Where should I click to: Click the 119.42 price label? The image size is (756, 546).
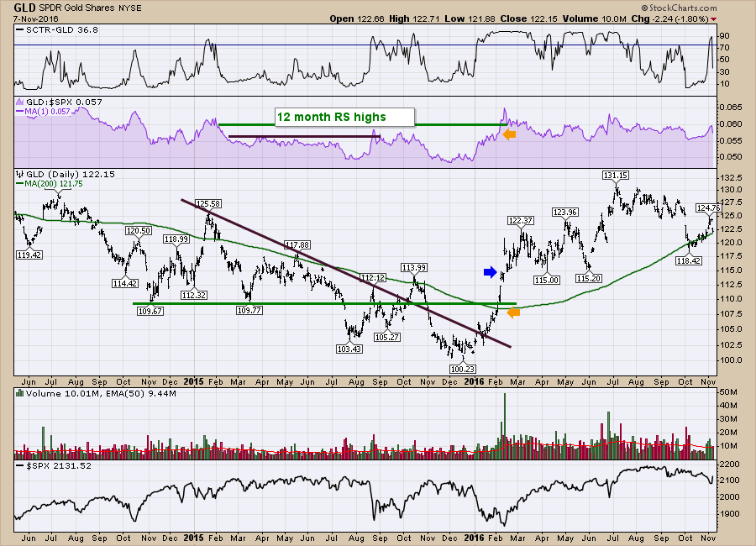tap(29, 255)
